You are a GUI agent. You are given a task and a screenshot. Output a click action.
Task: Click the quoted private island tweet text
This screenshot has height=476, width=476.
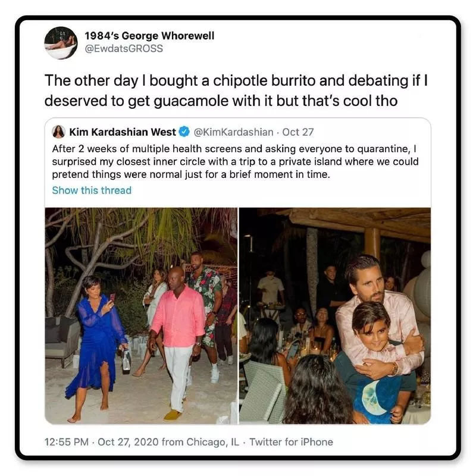pos(236,161)
